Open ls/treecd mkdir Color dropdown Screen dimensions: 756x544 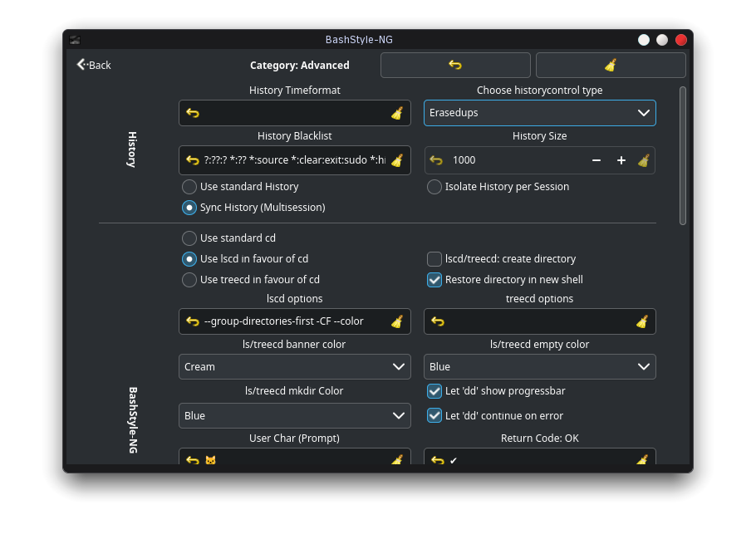click(295, 415)
